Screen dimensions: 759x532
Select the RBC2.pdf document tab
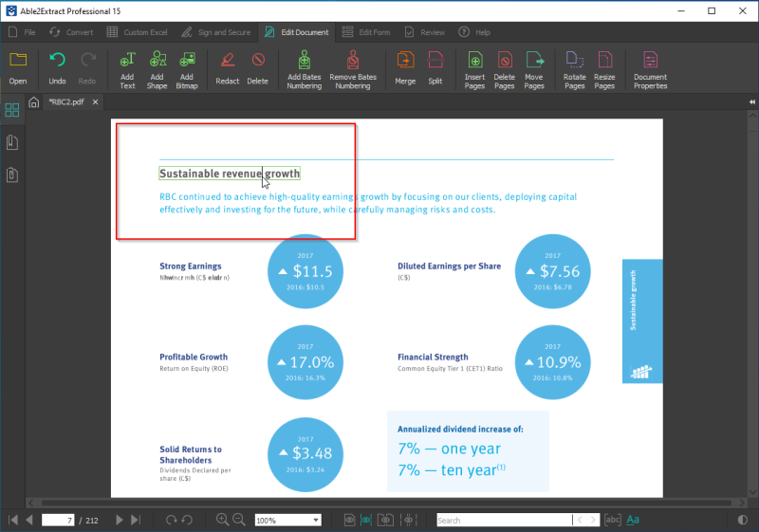[x=66, y=102]
